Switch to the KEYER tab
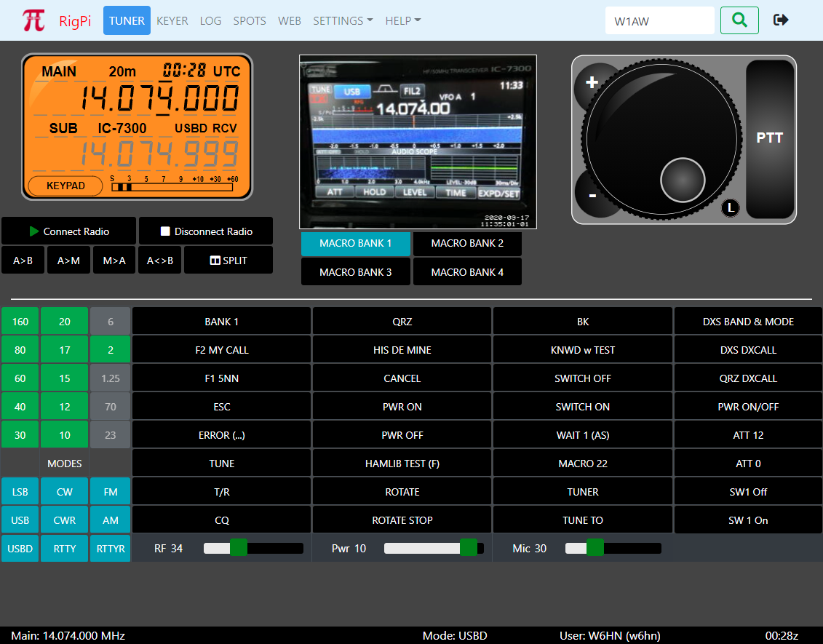This screenshot has width=823, height=644. (x=172, y=21)
